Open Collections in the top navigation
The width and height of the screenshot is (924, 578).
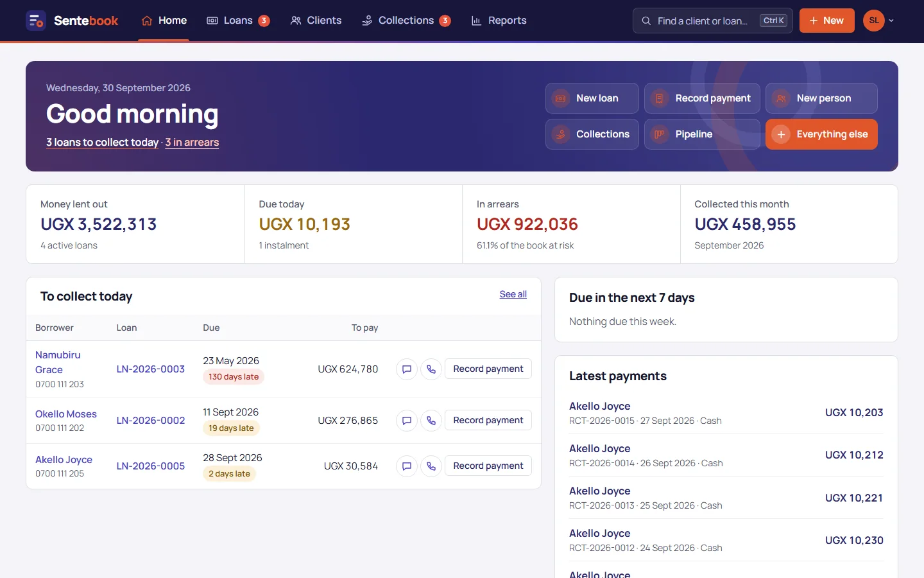coord(406,21)
